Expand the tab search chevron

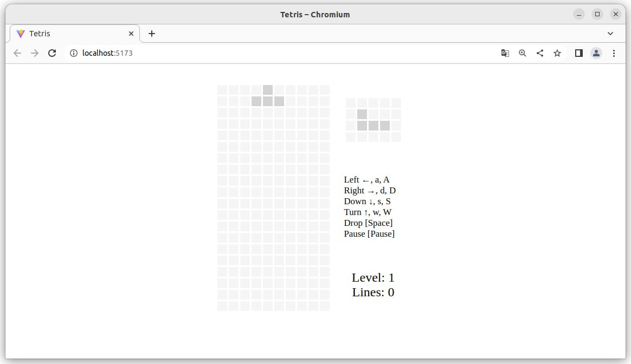[x=610, y=34]
